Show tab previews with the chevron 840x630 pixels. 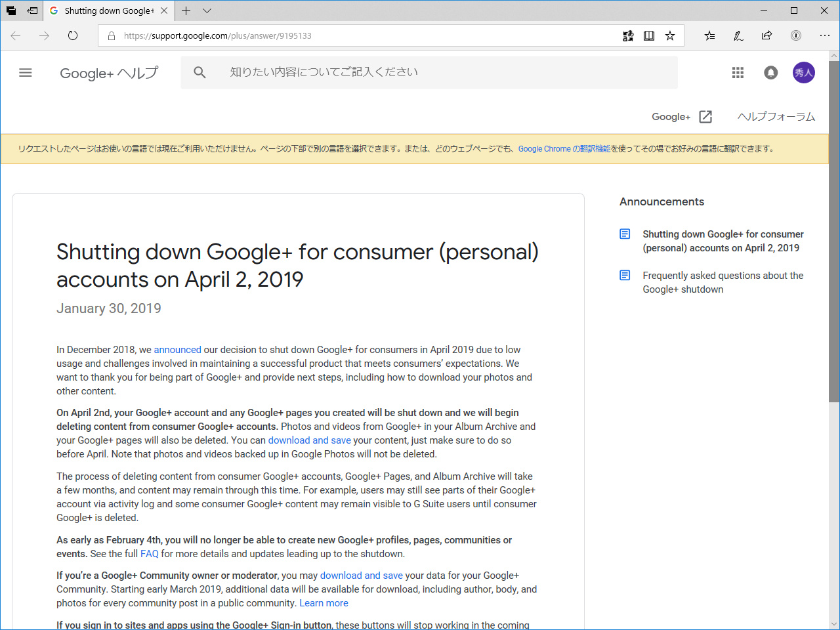(207, 10)
